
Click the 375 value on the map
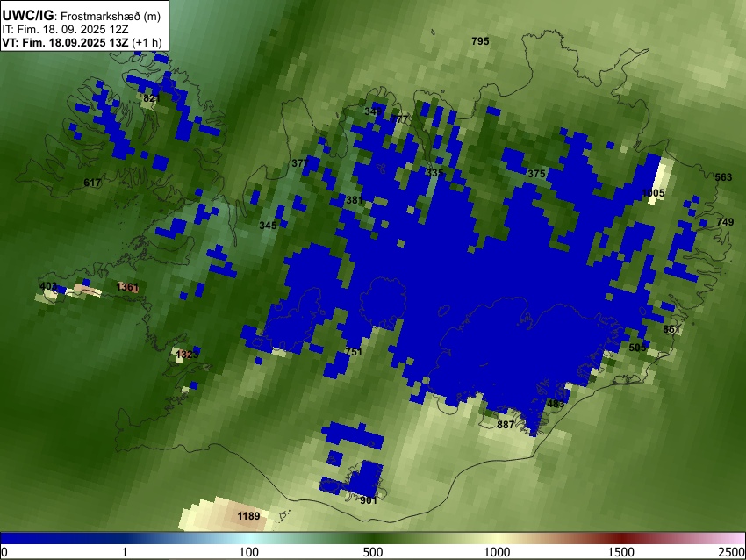536,174
